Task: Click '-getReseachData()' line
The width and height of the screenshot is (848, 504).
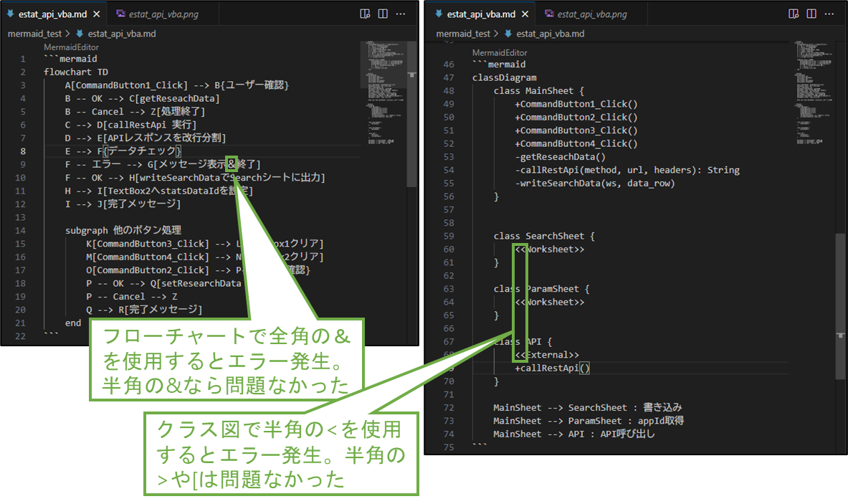Action: (560, 157)
